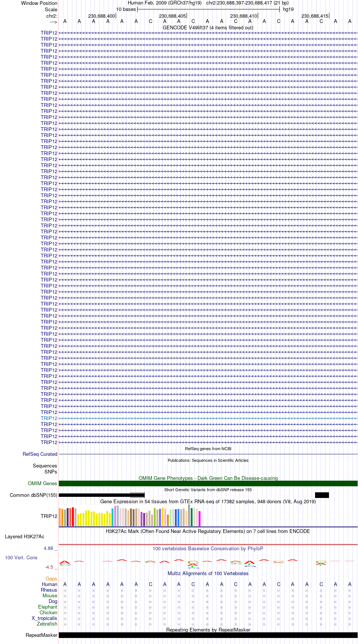Open Layered H3K27Ac track label
The image size is (358, 644).
[x=24, y=536]
